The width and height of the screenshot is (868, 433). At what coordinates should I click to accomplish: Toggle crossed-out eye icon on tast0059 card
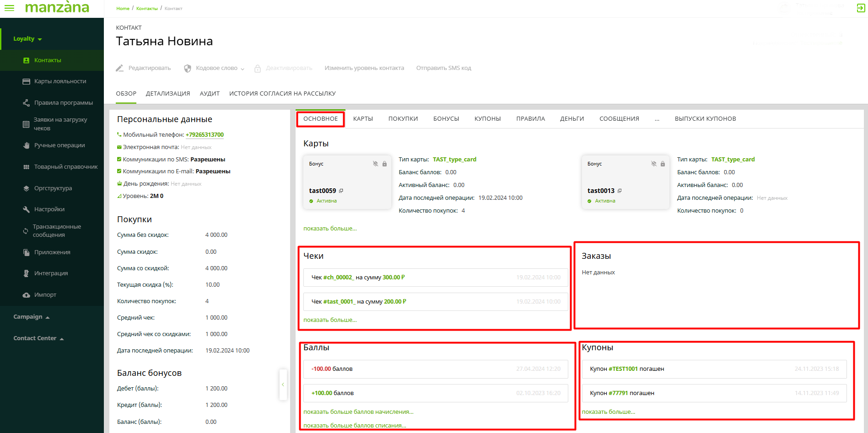click(x=375, y=164)
